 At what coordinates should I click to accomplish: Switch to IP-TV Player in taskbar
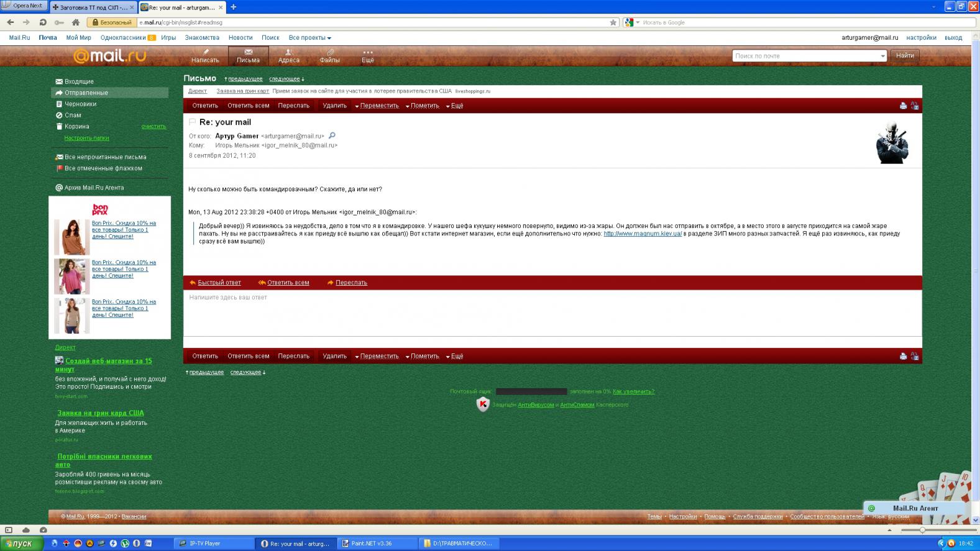click(x=213, y=544)
